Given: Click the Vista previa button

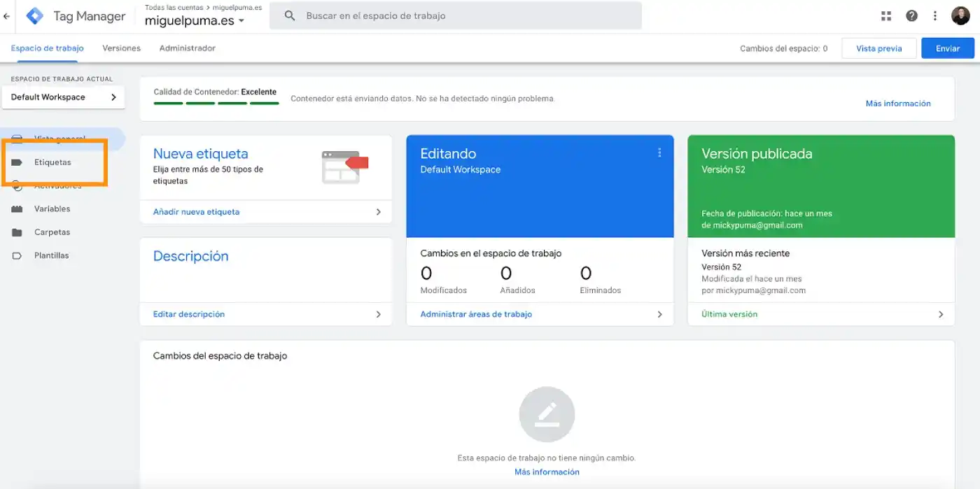Looking at the screenshot, I should pyautogui.click(x=878, y=48).
